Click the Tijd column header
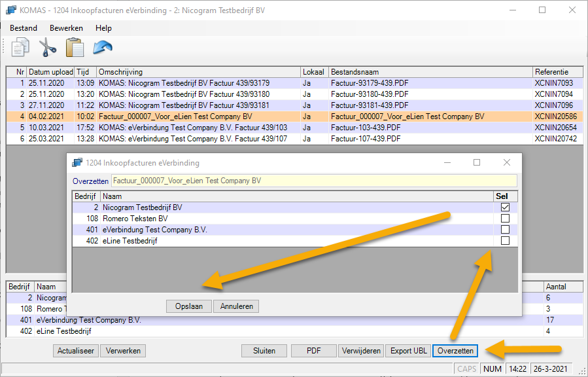The width and height of the screenshot is (588, 377). pyautogui.click(x=86, y=72)
